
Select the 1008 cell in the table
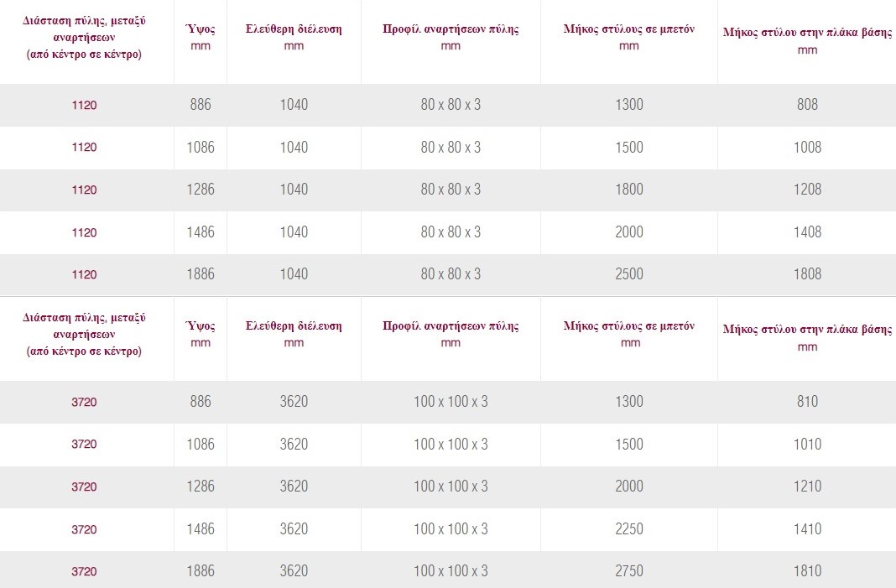(807, 148)
